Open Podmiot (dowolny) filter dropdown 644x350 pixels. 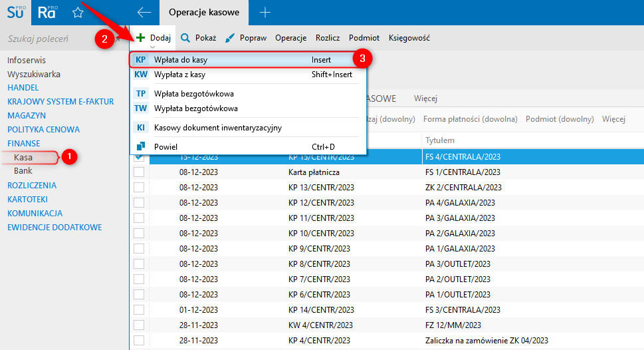point(559,119)
